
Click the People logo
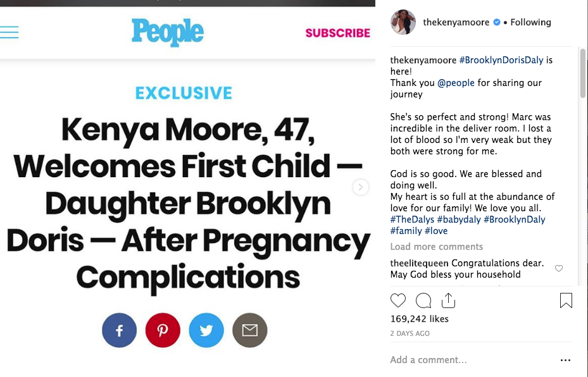(x=168, y=32)
